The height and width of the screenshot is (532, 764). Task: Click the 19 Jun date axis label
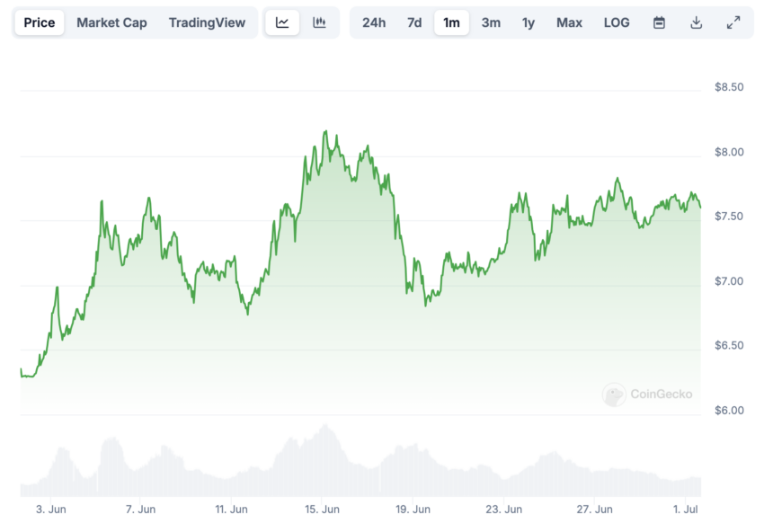pos(413,510)
